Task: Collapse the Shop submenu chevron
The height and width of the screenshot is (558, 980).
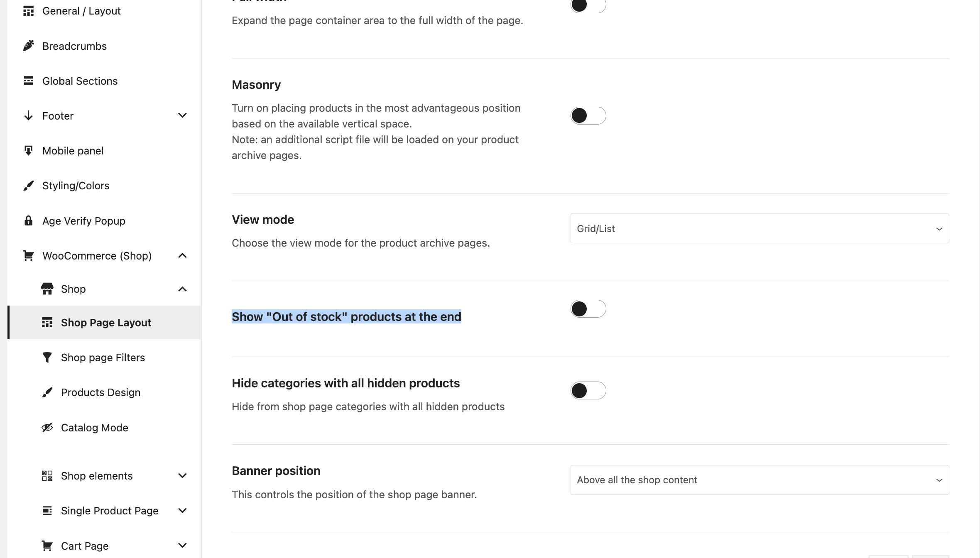Action: pos(182,289)
